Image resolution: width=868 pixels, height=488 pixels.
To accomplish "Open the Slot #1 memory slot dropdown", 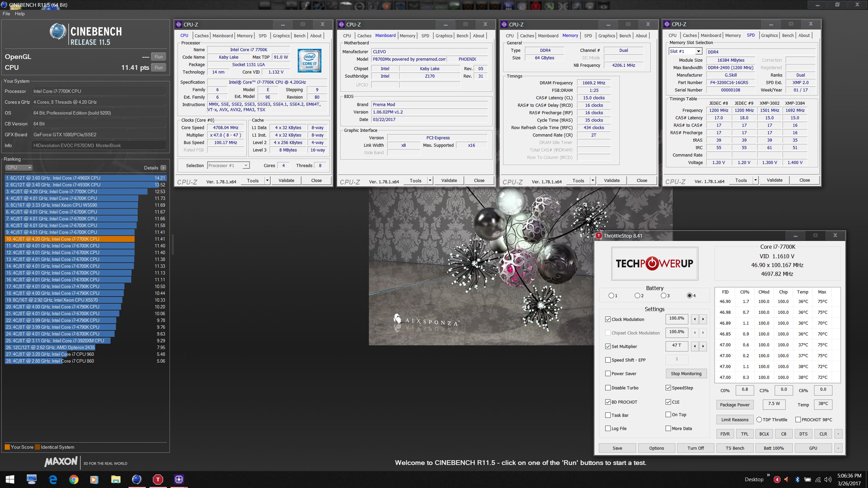I will pos(698,52).
